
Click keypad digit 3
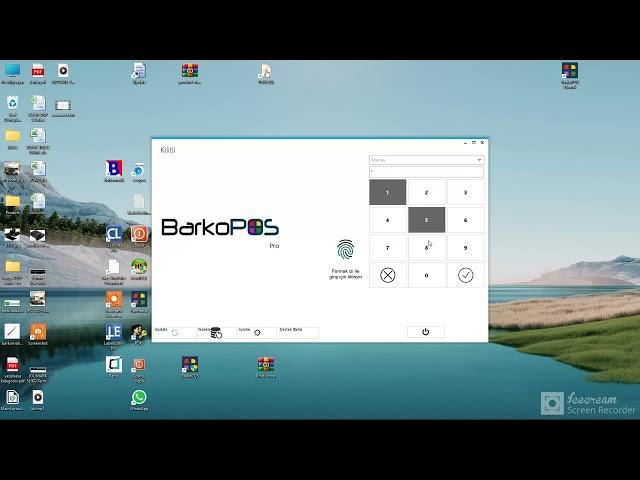click(x=466, y=192)
